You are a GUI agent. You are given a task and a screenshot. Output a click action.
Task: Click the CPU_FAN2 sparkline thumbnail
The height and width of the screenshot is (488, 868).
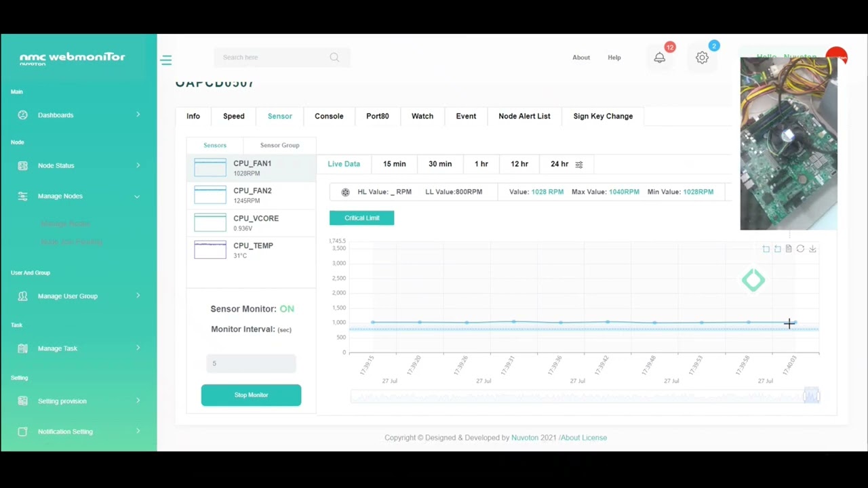(210, 195)
